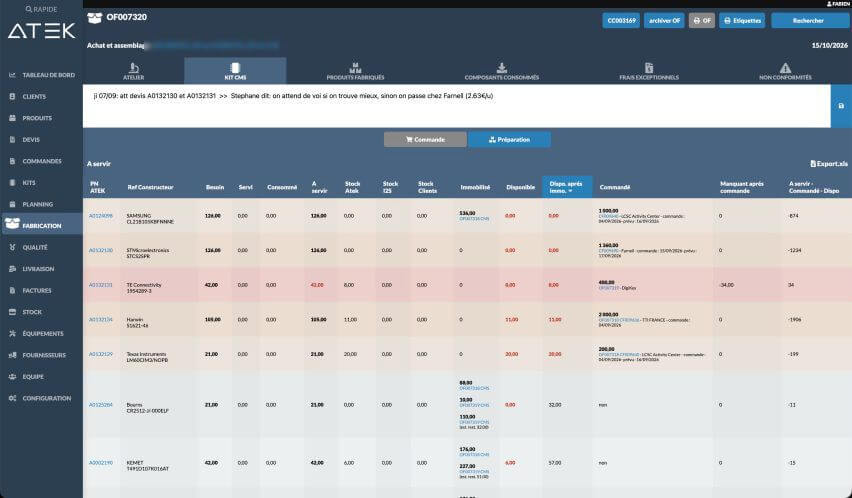Open part link A0002190
Image resolution: width=852 pixels, height=498 pixels.
tap(101, 463)
